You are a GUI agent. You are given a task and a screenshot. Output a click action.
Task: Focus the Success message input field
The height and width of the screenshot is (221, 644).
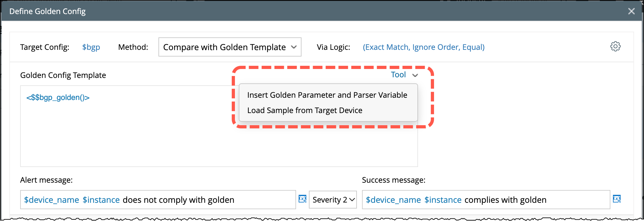[x=576, y=200]
